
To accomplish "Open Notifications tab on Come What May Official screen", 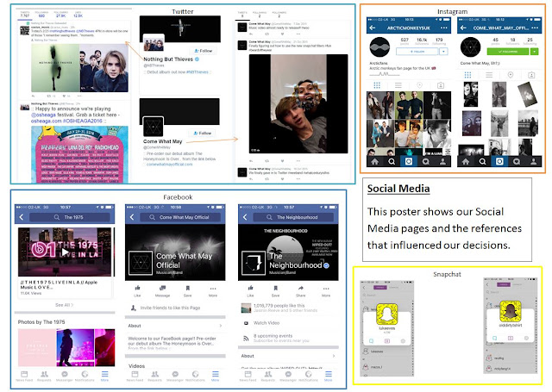I will 195,376.
